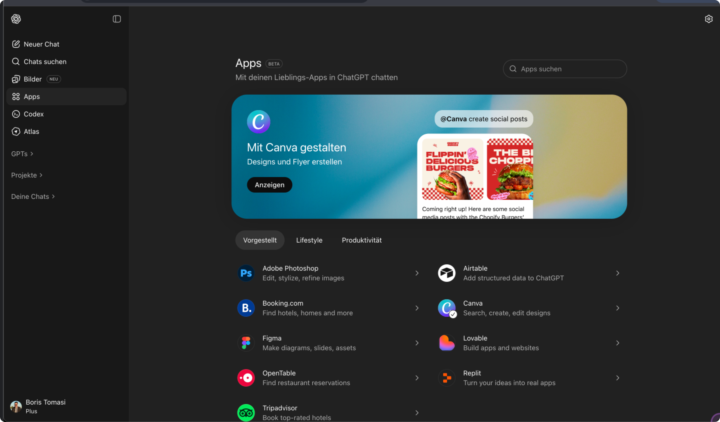Click 'Find hotels, homes and more' description

(308, 313)
